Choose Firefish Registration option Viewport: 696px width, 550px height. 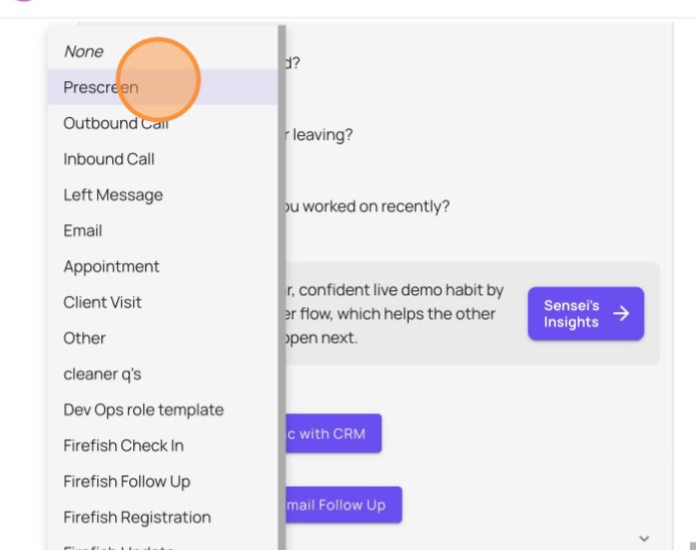[163, 517]
